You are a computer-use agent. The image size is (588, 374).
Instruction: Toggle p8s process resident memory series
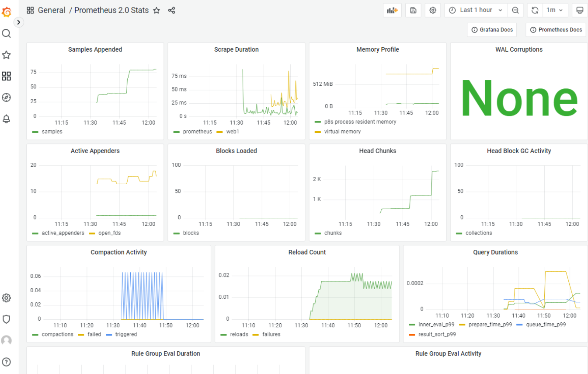click(360, 122)
